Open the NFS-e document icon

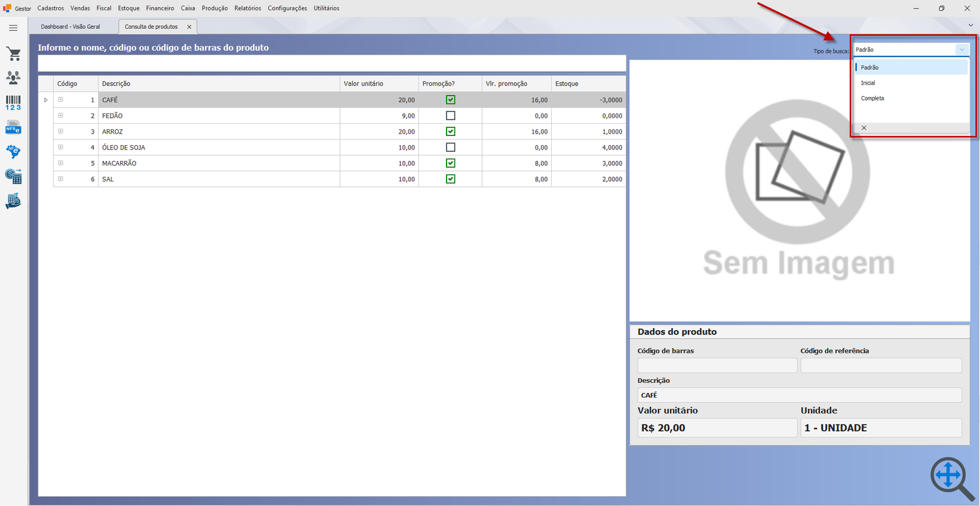(x=13, y=127)
